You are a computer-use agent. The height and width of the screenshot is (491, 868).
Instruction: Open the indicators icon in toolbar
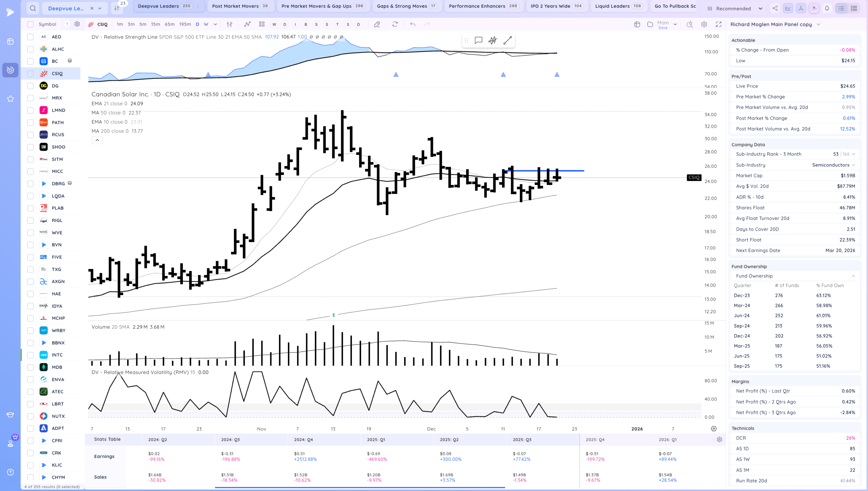[247, 24]
